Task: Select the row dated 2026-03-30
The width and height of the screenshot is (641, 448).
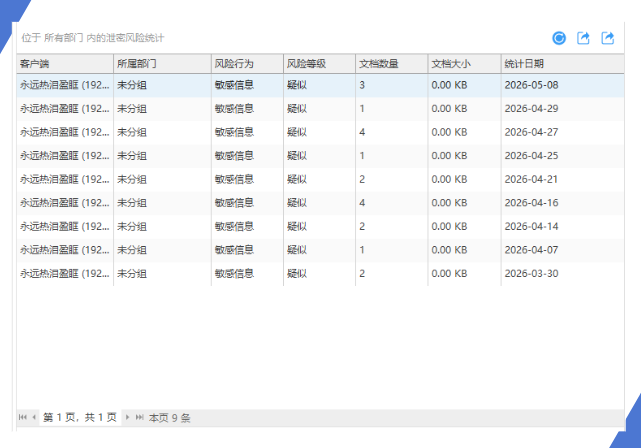Action: point(320,273)
